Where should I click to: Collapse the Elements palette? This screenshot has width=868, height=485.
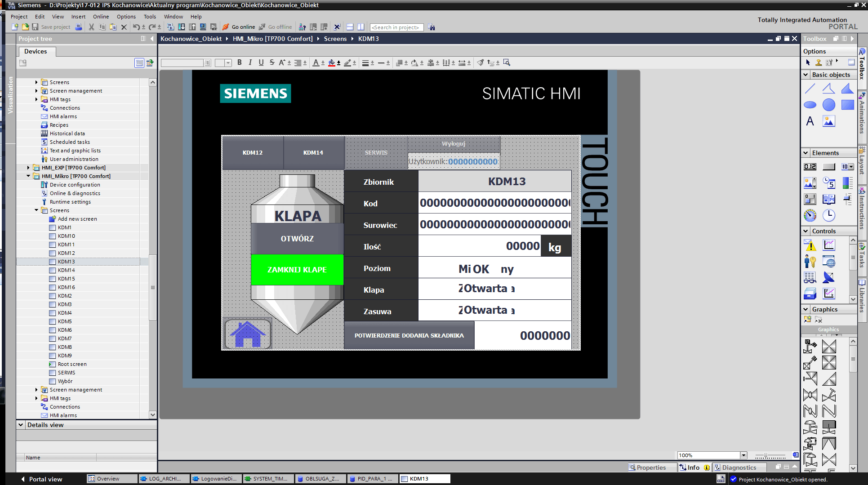pyautogui.click(x=806, y=153)
